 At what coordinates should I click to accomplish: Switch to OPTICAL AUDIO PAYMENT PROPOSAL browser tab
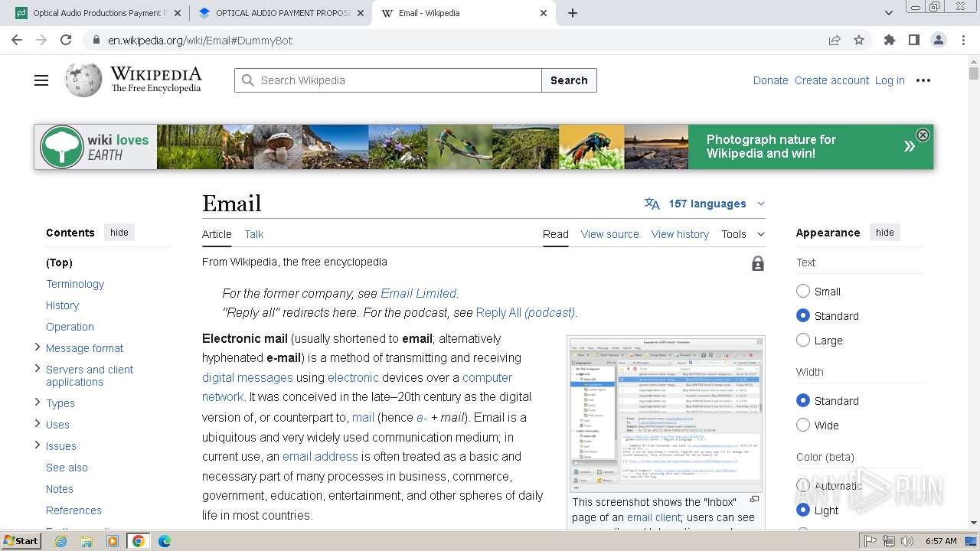click(281, 13)
